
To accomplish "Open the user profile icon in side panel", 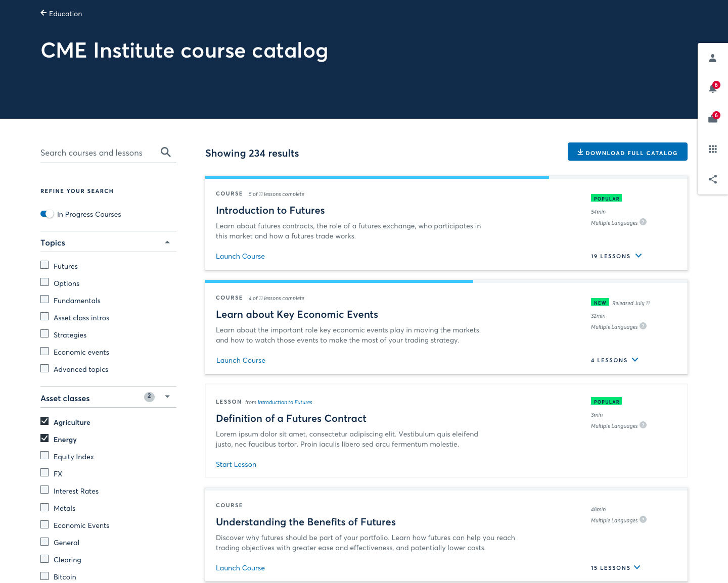I will click(x=713, y=58).
